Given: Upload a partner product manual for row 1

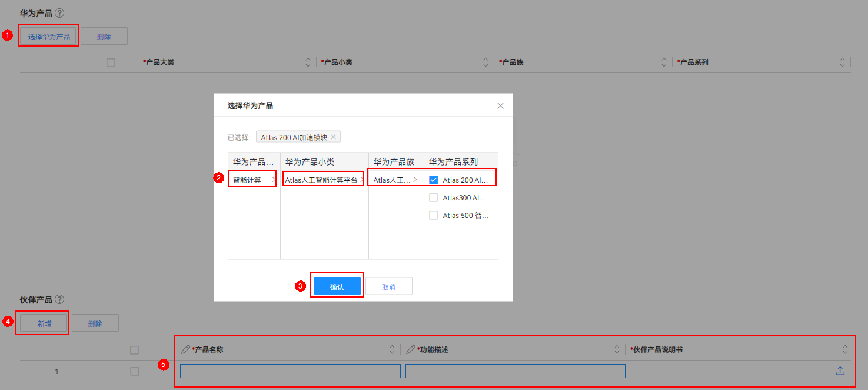Looking at the screenshot, I should 840,371.
